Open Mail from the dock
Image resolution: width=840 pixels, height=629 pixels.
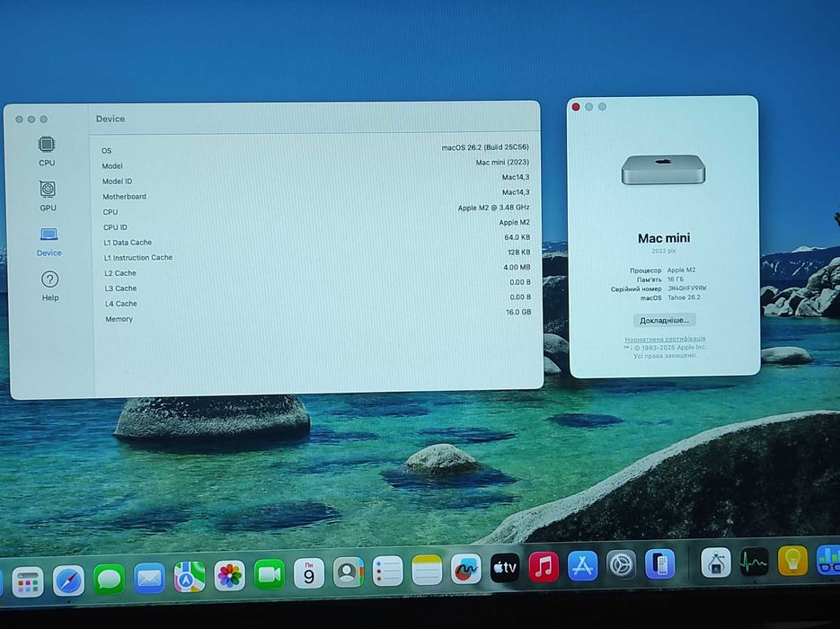click(x=149, y=578)
